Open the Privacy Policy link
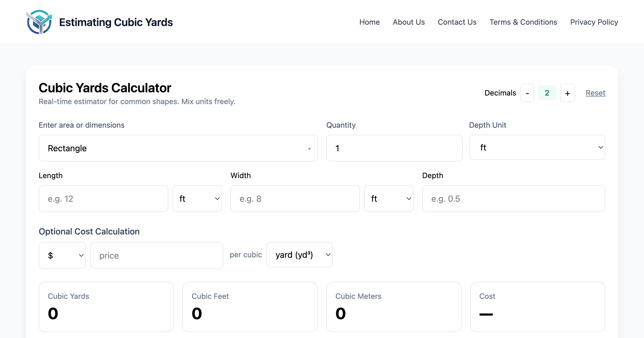644x338 pixels. (x=594, y=22)
